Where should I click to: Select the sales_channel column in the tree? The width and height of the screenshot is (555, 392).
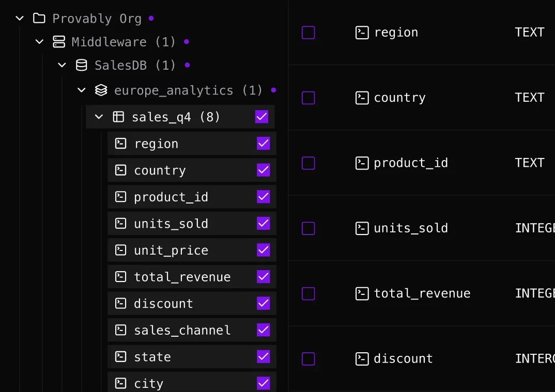[x=183, y=330]
